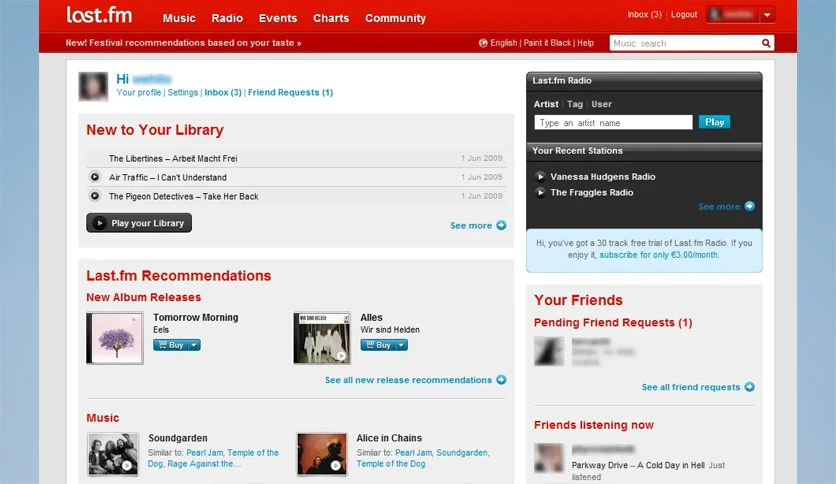Click pending friend request avatar
This screenshot has height=484, width=836.
pyautogui.click(x=549, y=351)
